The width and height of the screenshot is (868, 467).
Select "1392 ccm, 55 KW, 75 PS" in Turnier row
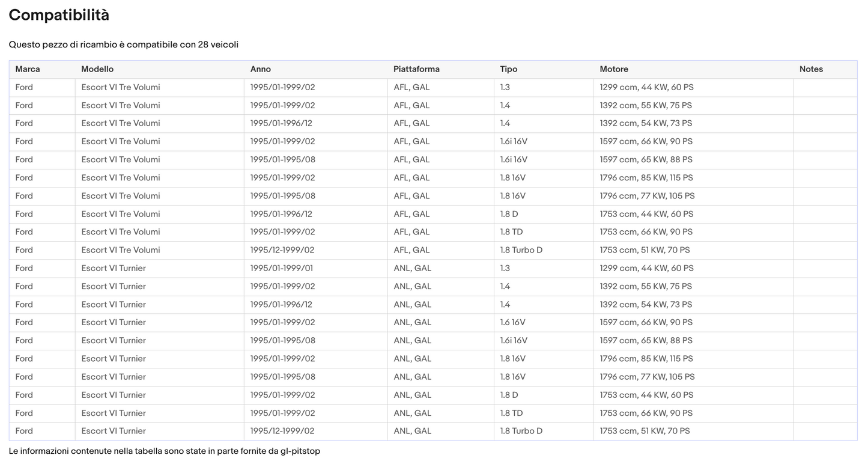click(x=646, y=286)
